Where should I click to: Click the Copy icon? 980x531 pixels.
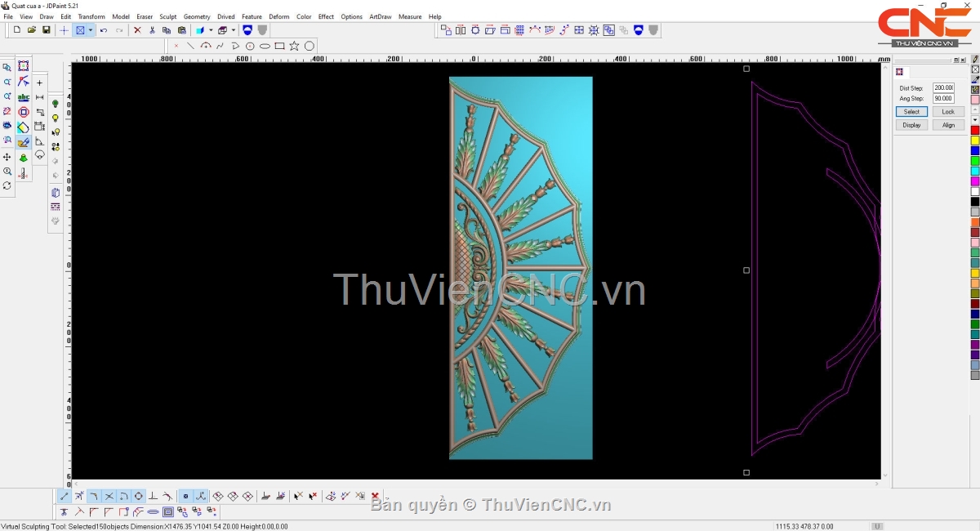point(167,30)
